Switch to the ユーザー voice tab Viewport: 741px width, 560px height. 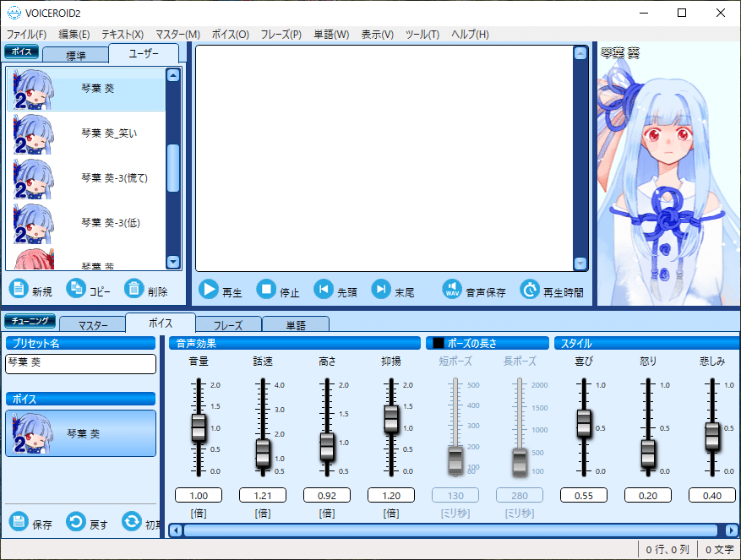coord(144,53)
